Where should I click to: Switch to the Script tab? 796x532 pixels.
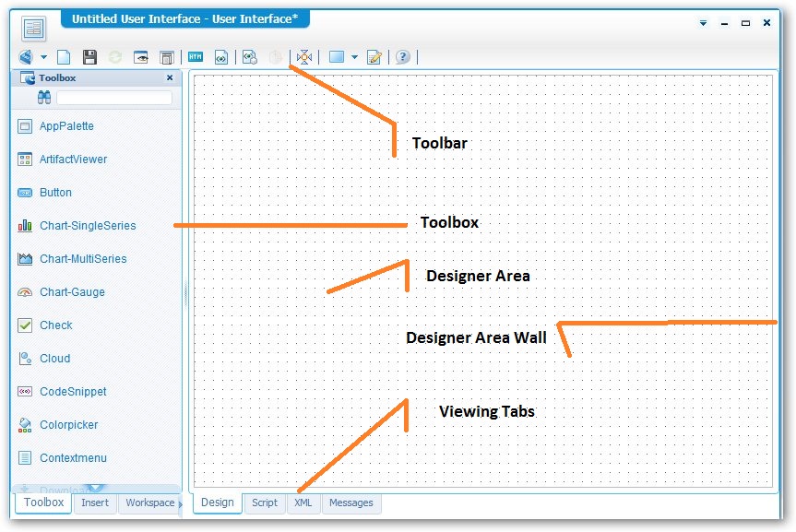click(265, 502)
